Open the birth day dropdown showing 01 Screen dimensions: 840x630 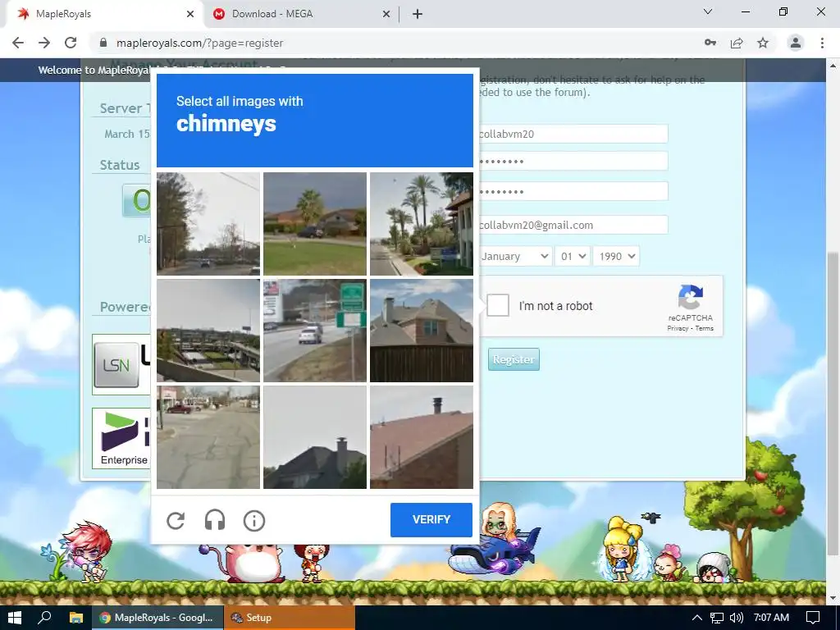pos(572,256)
